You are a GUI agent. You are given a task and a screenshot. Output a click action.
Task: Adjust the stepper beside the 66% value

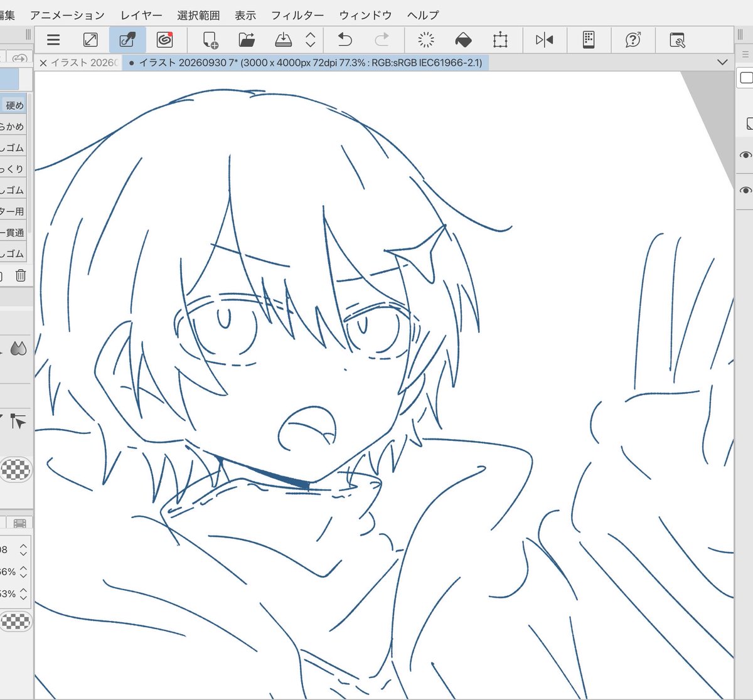point(23,571)
